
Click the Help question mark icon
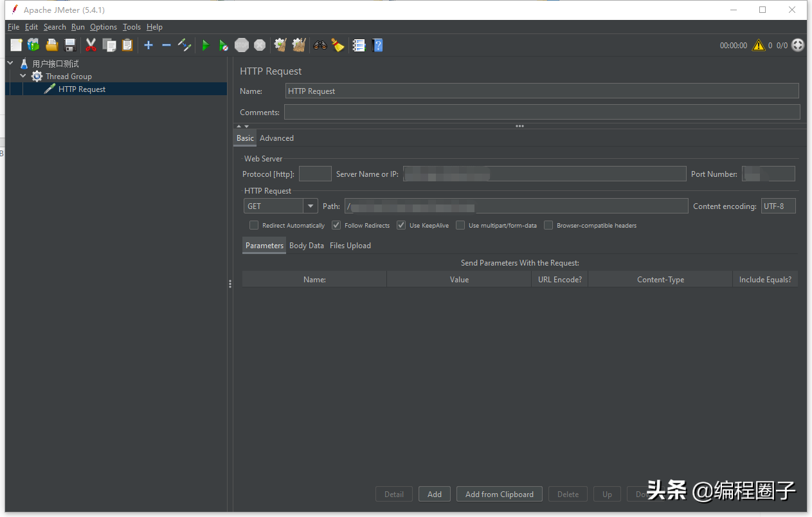pyautogui.click(x=377, y=45)
